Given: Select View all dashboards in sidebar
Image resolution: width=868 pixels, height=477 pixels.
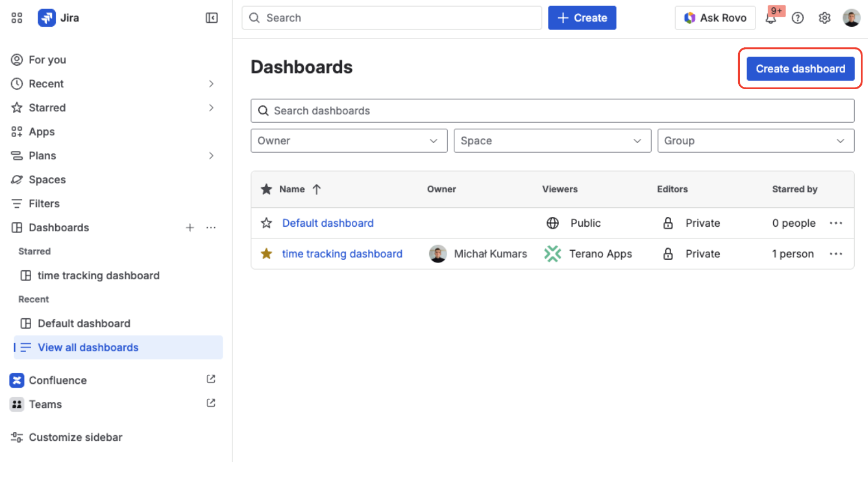Looking at the screenshot, I should point(88,347).
